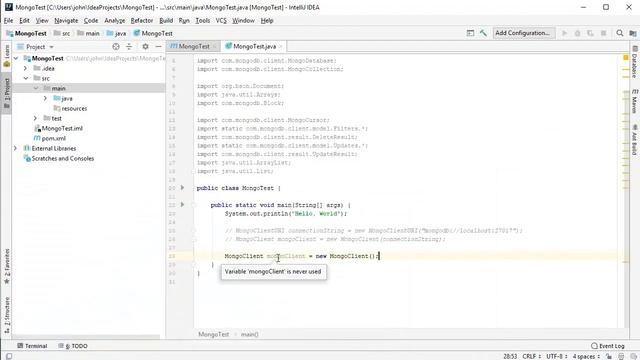640x360 pixels.
Task: Click the inspector face icon in status bar
Action: [621, 356]
